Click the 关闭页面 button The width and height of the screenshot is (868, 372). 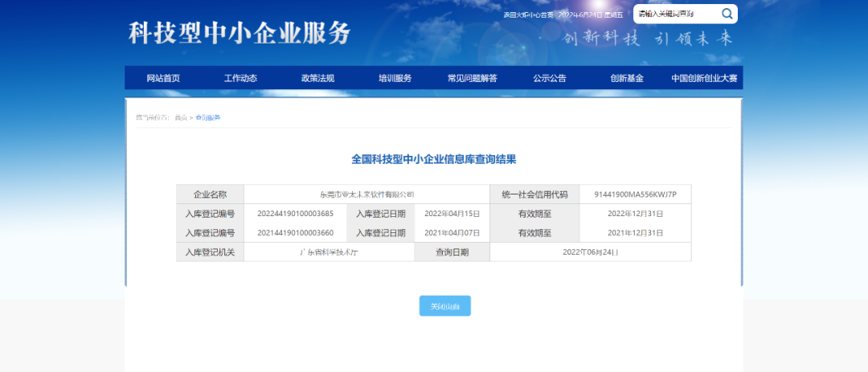[x=445, y=306]
